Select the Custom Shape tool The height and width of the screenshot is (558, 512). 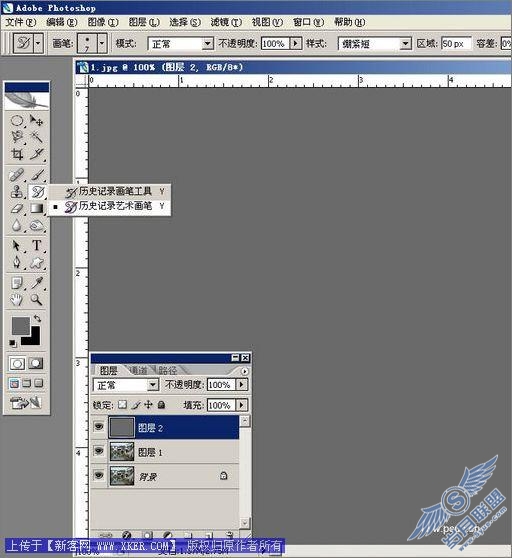pyautogui.click(x=36, y=263)
